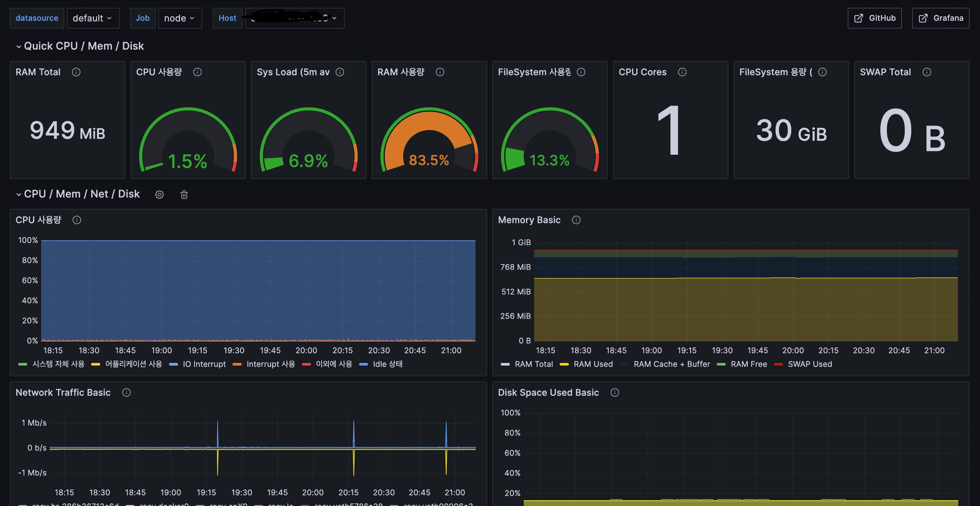Collapse the Quick CPU / Mem / Disk row
980x506 pixels.
(18, 46)
